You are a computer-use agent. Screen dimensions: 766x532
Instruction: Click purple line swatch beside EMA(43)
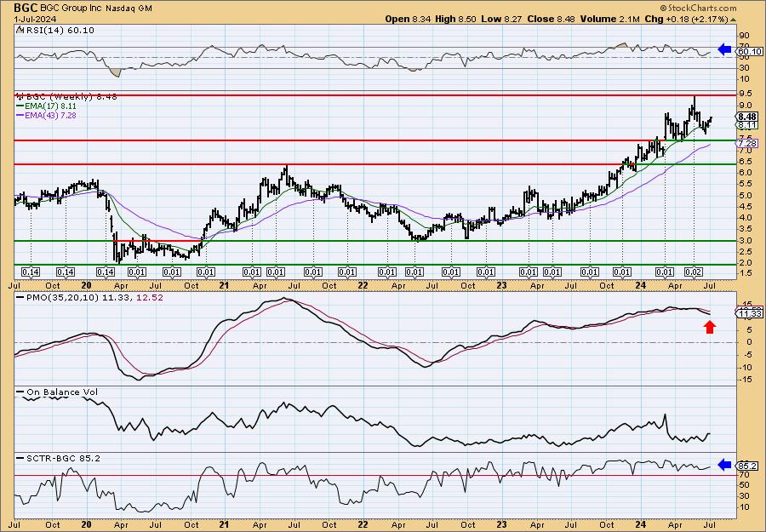click(x=20, y=115)
